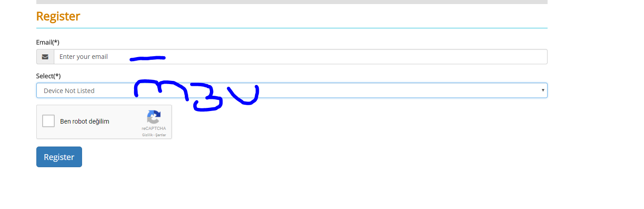
Task: Click the envelope icon beside email field
Action: (x=45, y=57)
